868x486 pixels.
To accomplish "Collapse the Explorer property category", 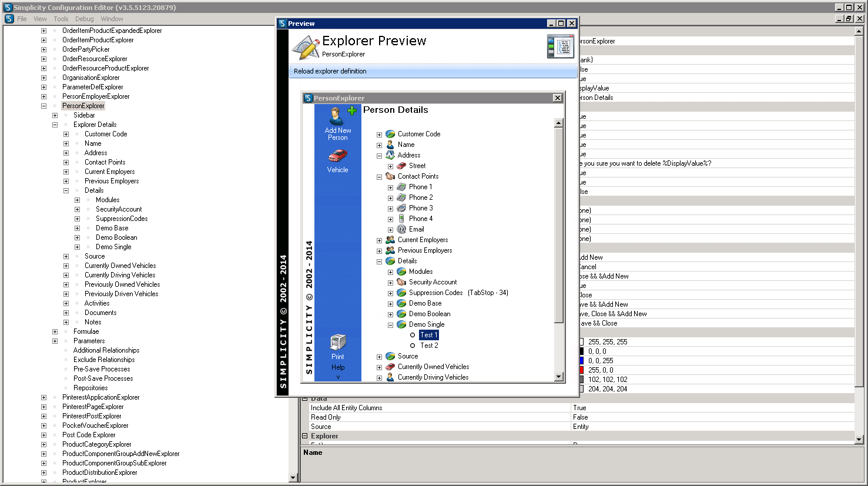I will [304, 436].
